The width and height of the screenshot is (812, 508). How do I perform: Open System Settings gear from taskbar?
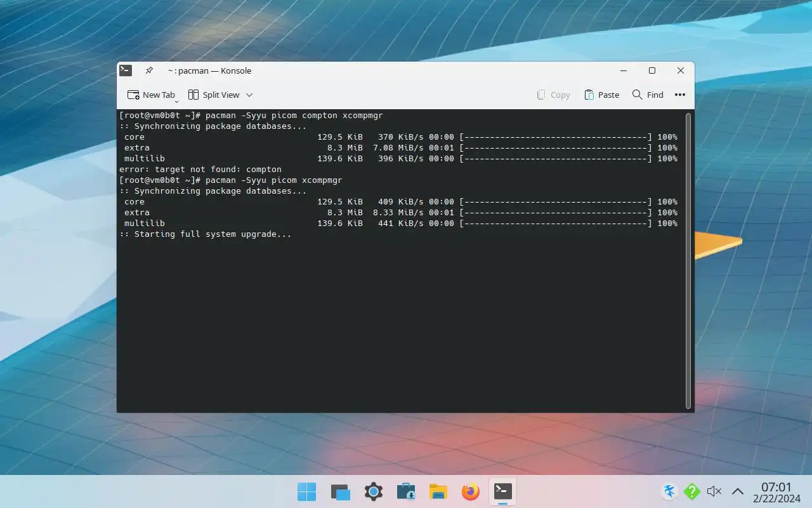pos(374,491)
